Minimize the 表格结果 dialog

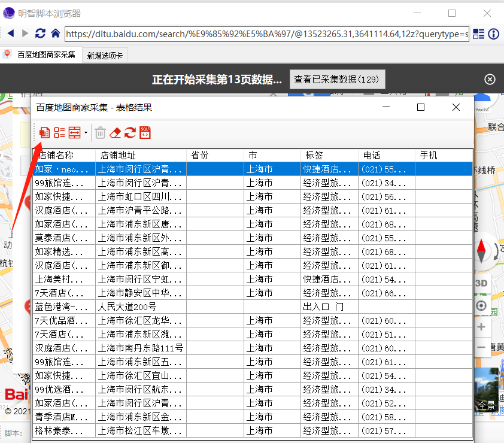tap(386, 107)
